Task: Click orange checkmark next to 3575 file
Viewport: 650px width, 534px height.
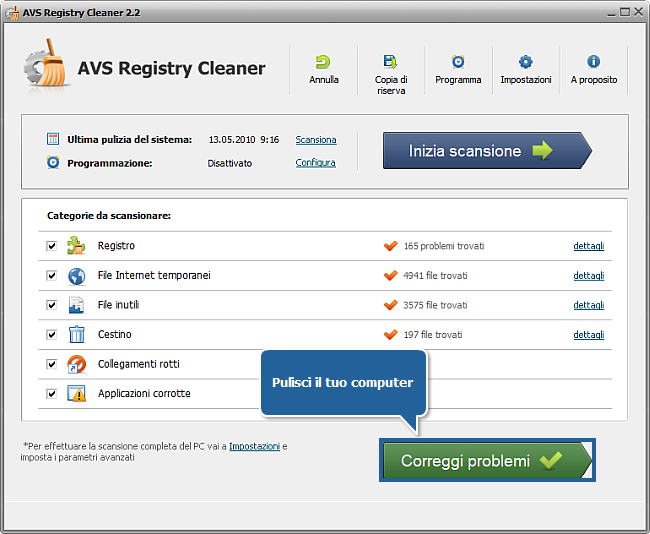Action: tap(390, 305)
